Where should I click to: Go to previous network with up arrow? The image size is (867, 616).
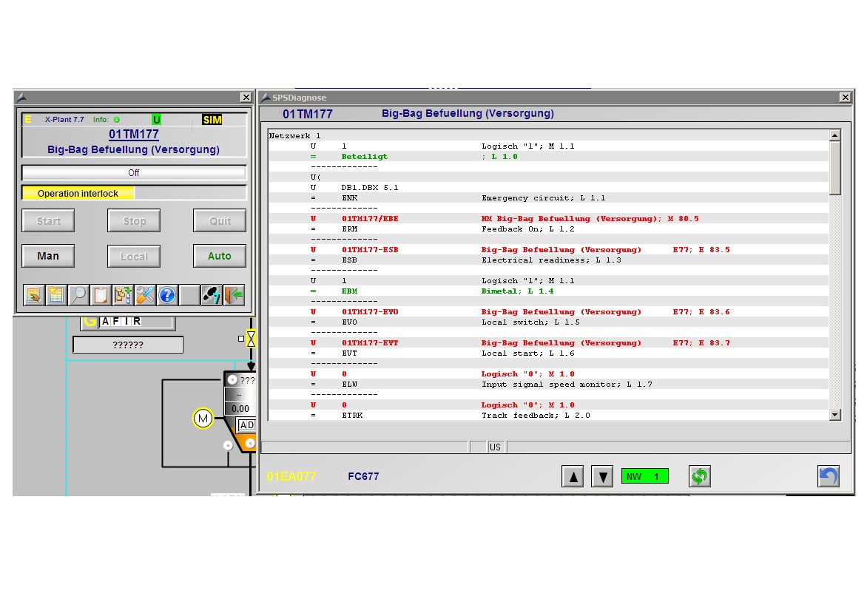pyautogui.click(x=573, y=477)
